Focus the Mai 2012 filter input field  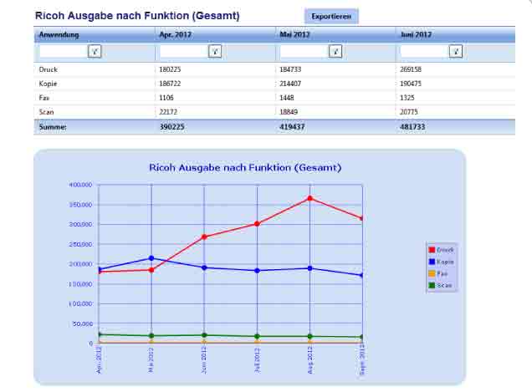coord(304,52)
